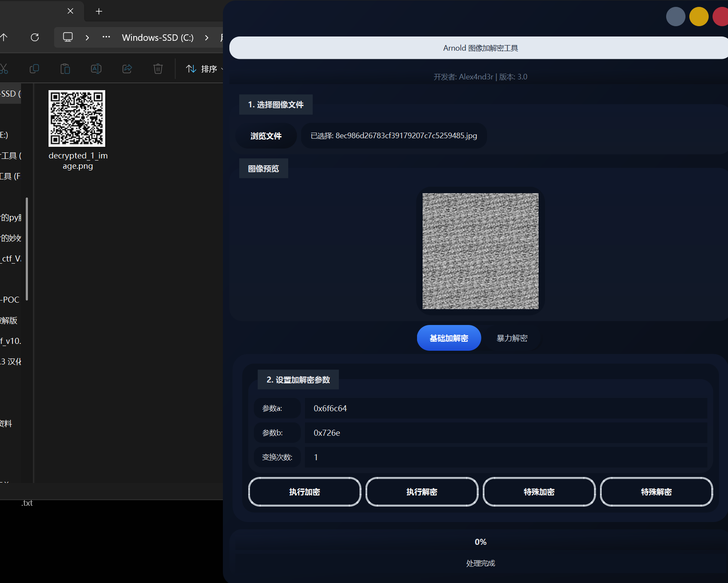Cut the selected item in Explorer toolbar
728x583 pixels.
point(4,69)
